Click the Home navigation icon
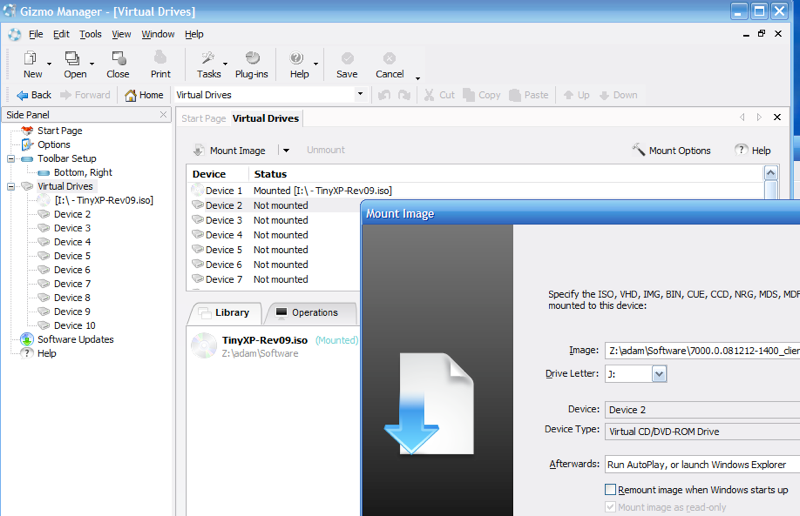800x516 pixels. (x=131, y=95)
